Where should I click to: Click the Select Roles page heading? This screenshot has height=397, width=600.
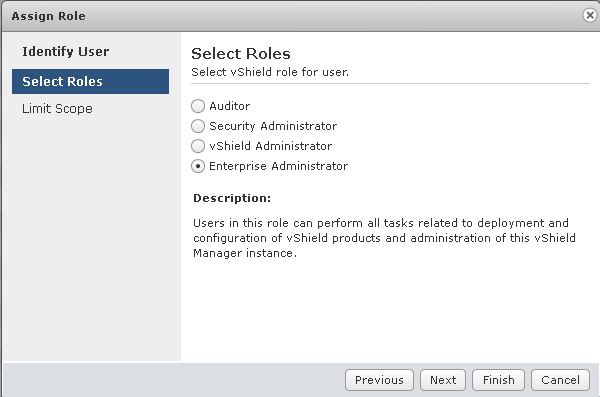[x=241, y=54]
